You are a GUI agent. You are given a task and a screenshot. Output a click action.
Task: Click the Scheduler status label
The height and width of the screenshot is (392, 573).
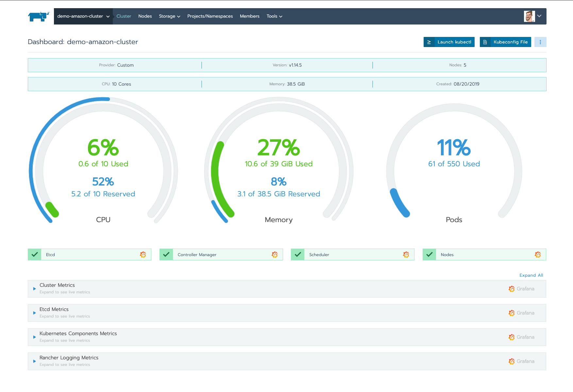319,255
